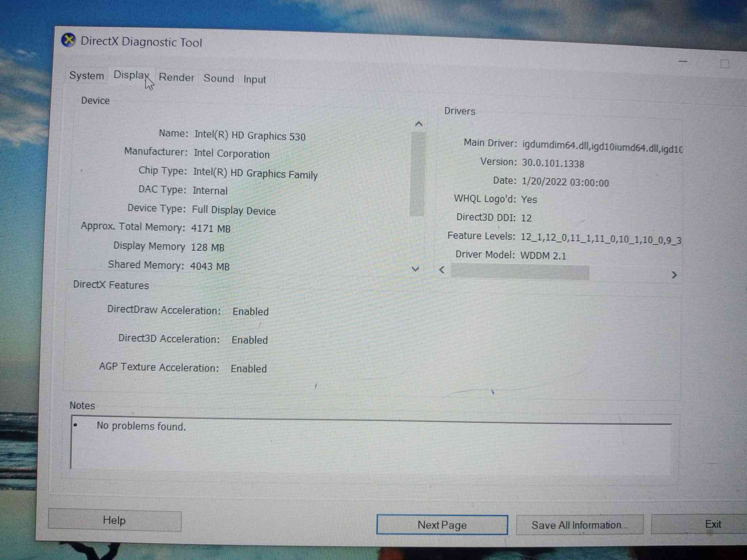Click the Next Page button
The height and width of the screenshot is (560, 747).
pos(442,525)
